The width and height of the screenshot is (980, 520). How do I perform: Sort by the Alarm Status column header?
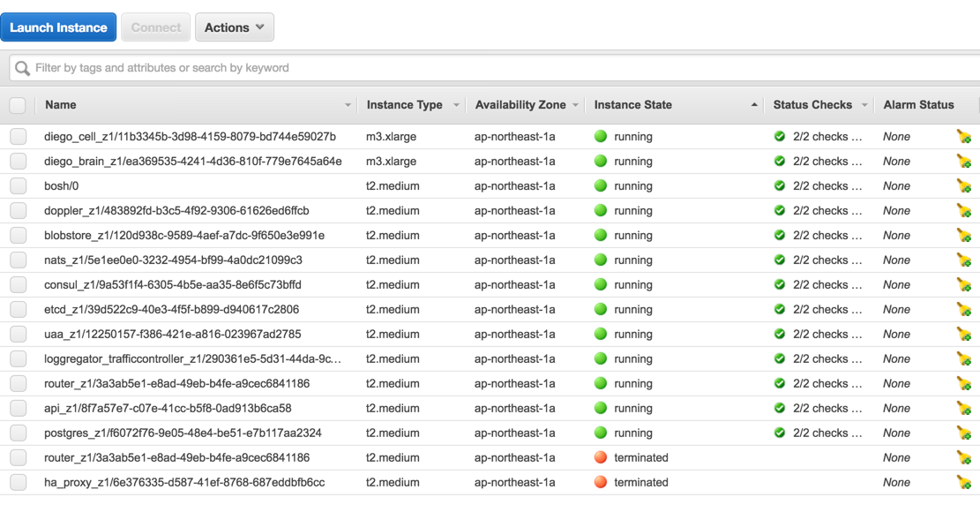tap(918, 105)
